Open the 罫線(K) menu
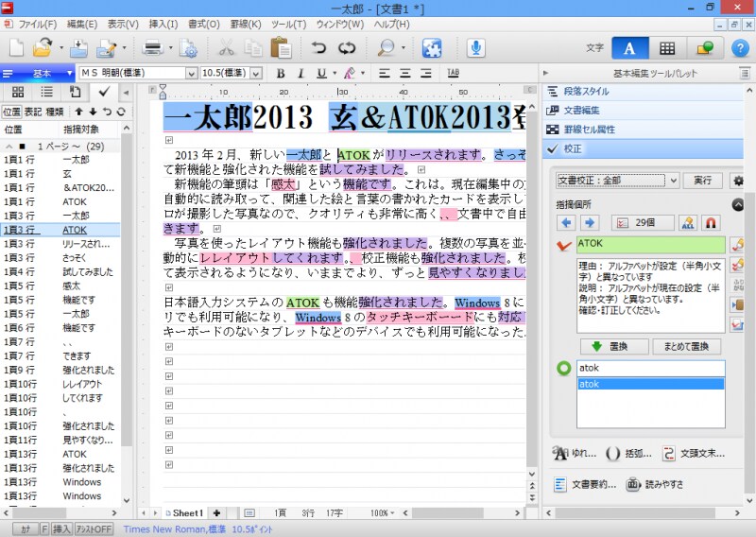The height and width of the screenshot is (537, 756). tap(246, 25)
